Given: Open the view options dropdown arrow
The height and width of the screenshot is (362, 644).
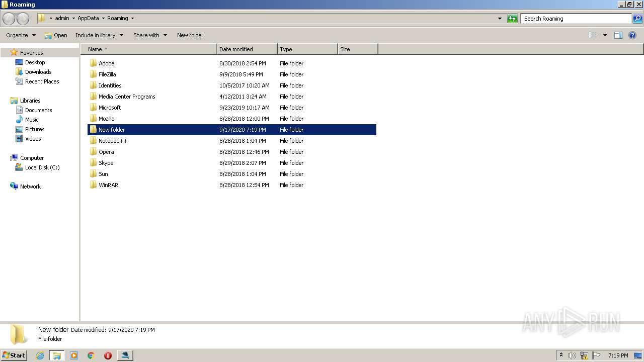Looking at the screenshot, I should click(605, 35).
